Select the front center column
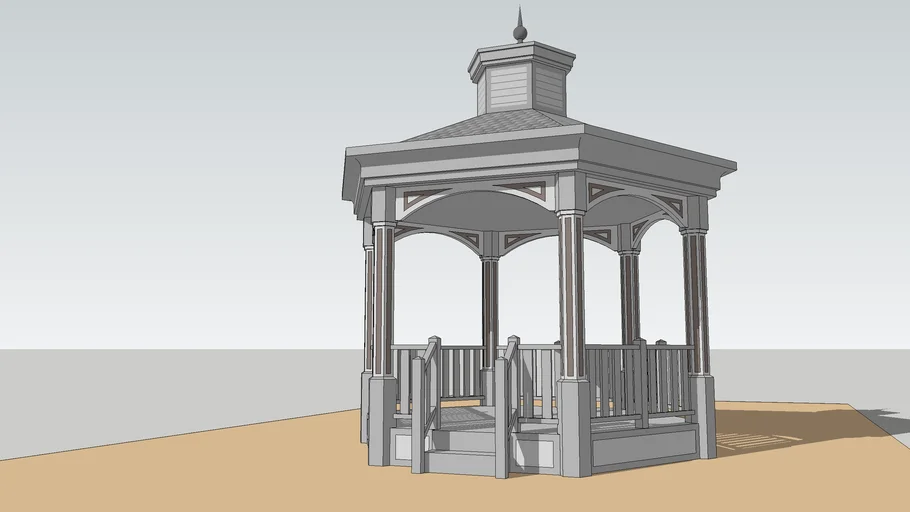 click(x=571, y=295)
